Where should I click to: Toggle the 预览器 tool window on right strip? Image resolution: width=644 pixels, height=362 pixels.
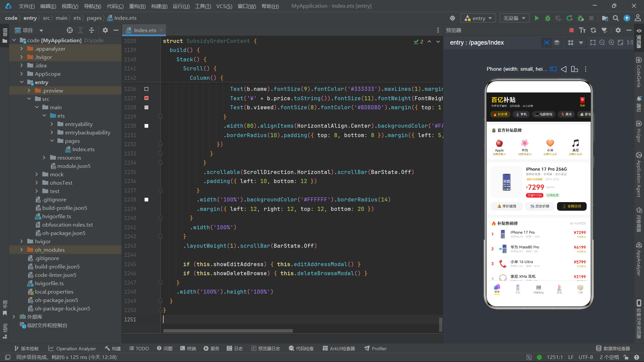point(639,38)
